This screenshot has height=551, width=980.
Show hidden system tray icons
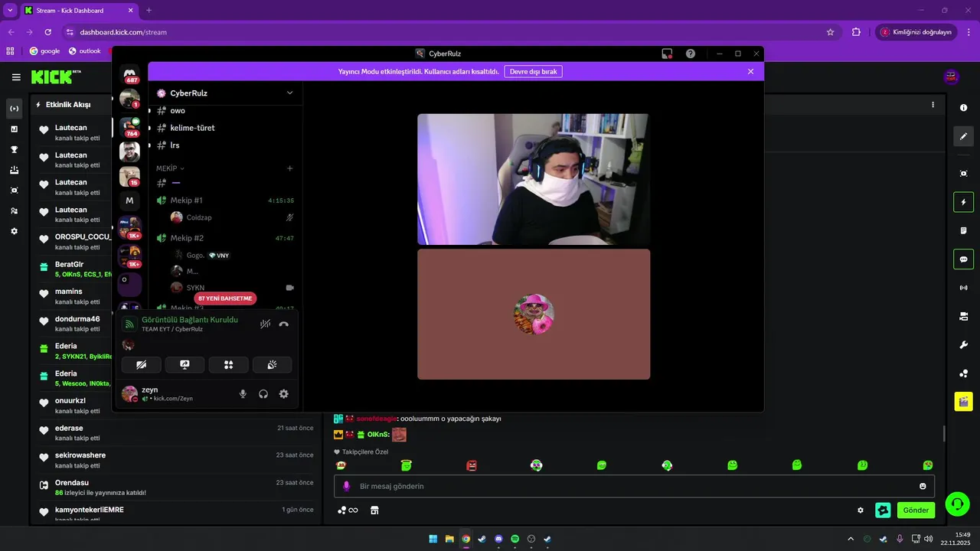851,539
